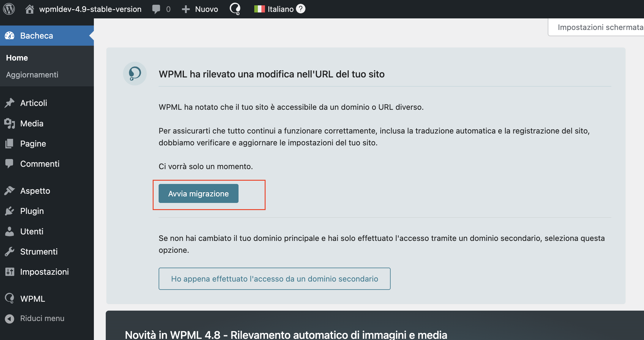Click the WordPress logo icon

[x=9, y=9]
